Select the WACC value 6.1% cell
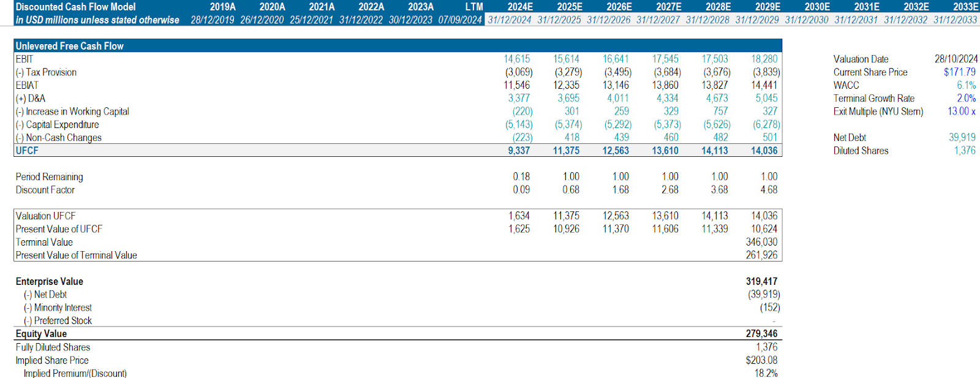980x378 pixels. [966, 85]
